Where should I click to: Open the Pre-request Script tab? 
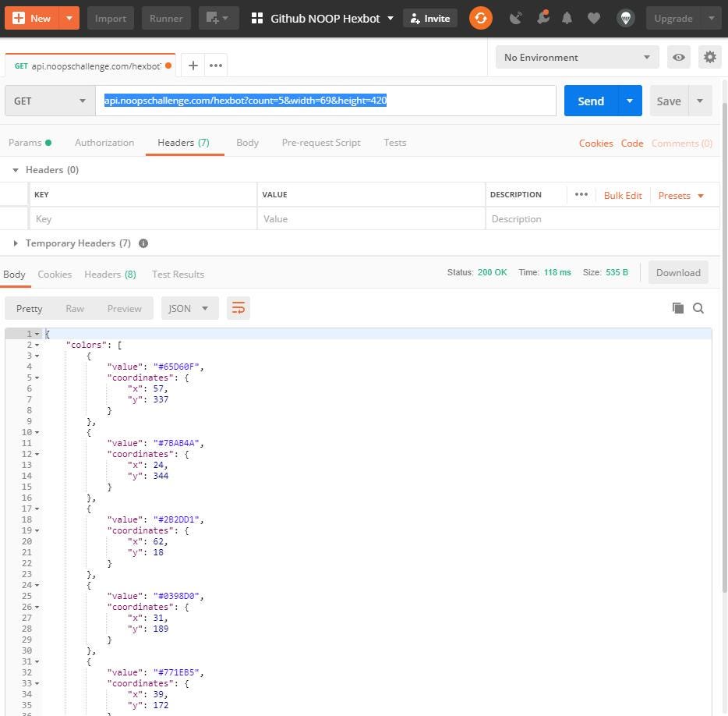(320, 143)
